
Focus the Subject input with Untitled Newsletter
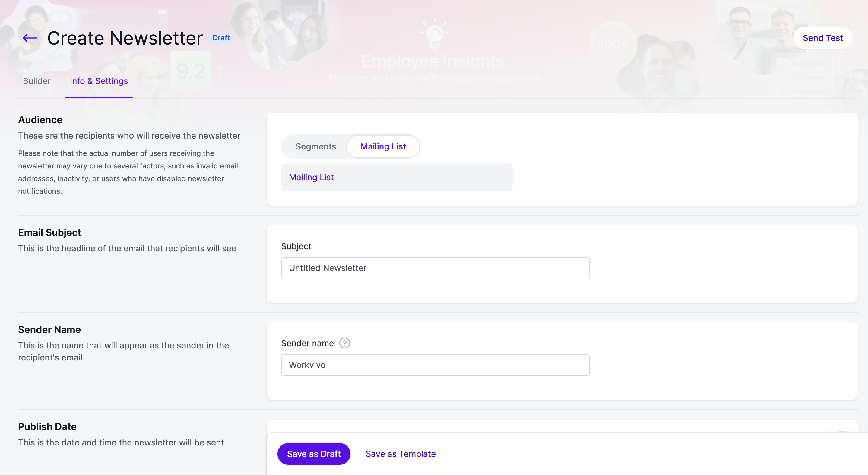[435, 268]
